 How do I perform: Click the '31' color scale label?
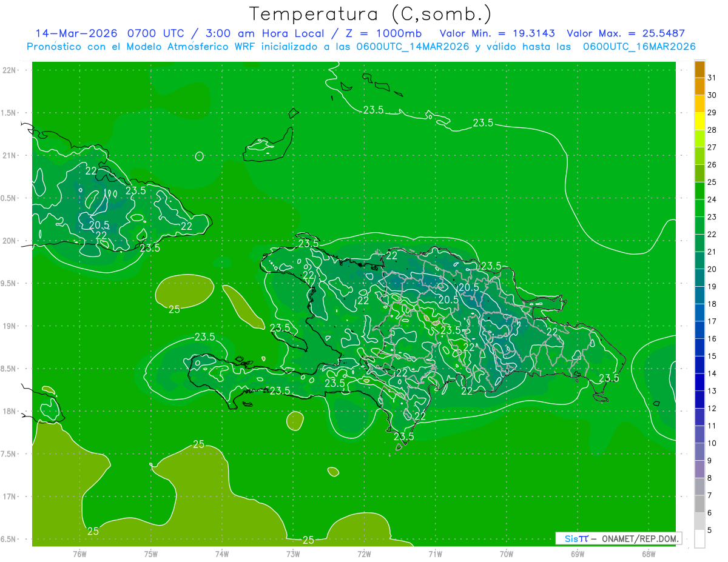pos(712,78)
